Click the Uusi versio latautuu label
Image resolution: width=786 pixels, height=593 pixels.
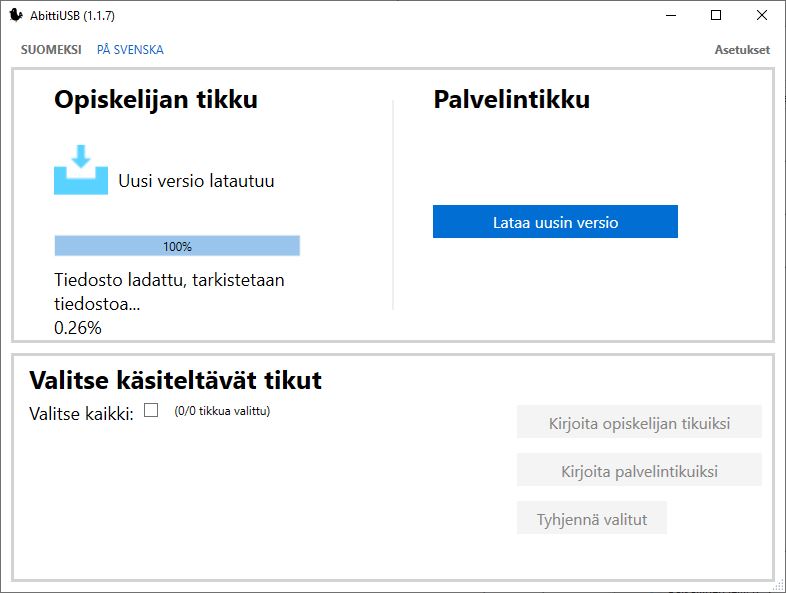click(196, 181)
